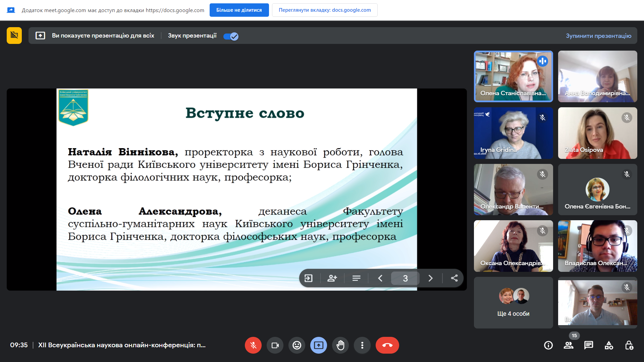
Task: Open the activities panel
Action: tap(609, 345)
